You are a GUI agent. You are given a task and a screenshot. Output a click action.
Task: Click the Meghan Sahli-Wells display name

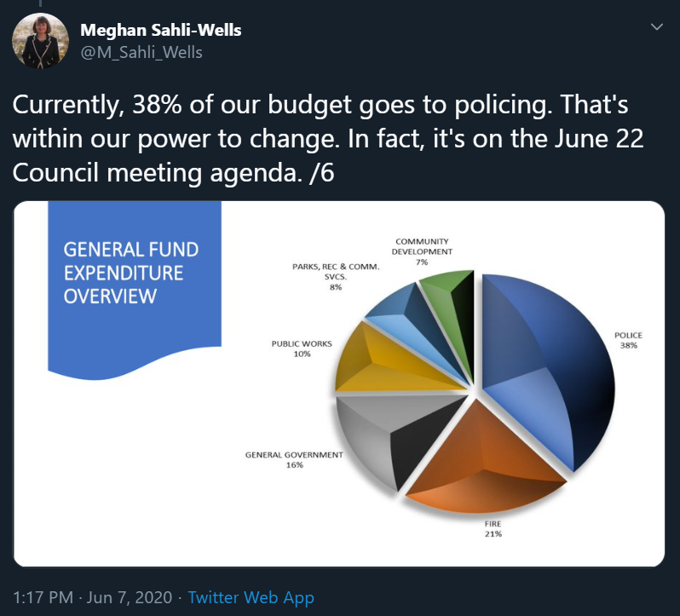tap(160, 30)
